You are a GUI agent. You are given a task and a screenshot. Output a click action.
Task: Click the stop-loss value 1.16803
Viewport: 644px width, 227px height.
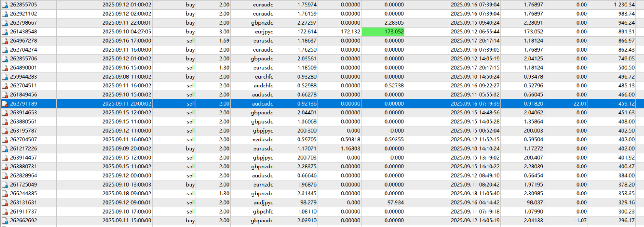tap(351, 148)
